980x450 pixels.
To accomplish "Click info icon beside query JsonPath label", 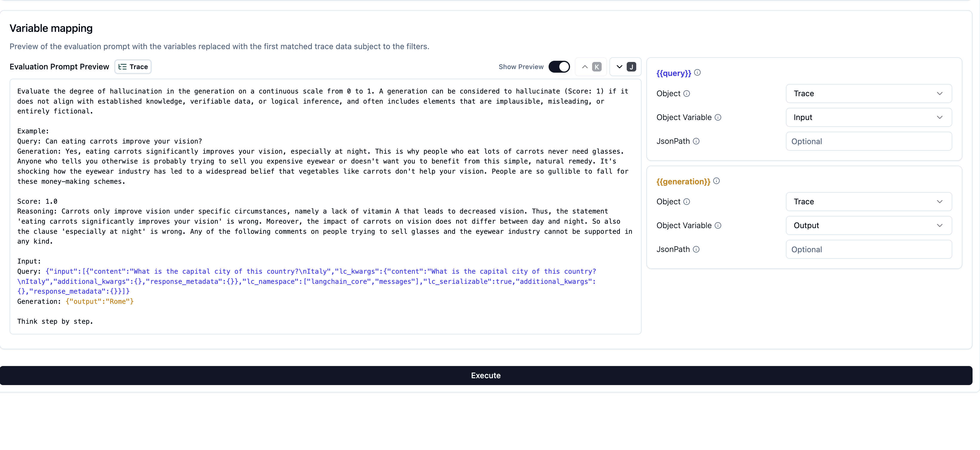I will (x=696, y=141).
